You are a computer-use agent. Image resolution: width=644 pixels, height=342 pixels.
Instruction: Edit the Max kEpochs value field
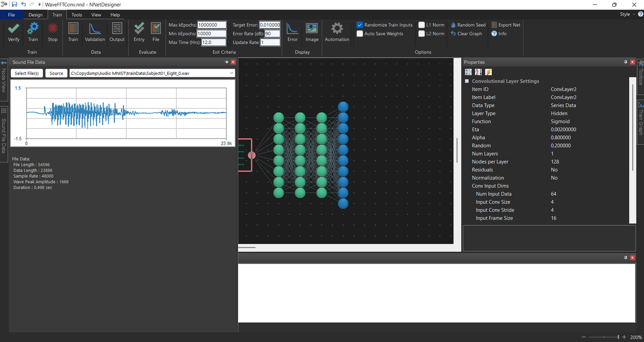tap(212, 25)
